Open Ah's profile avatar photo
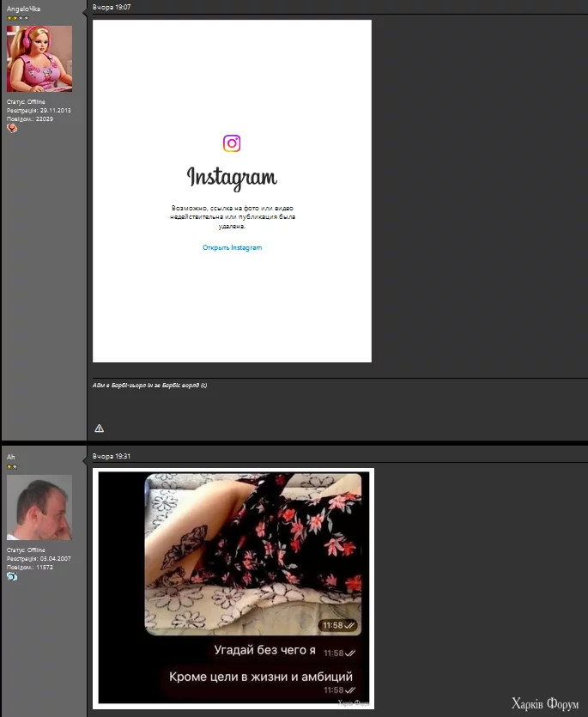Screen dimensions: 588x717 point(39,507)
